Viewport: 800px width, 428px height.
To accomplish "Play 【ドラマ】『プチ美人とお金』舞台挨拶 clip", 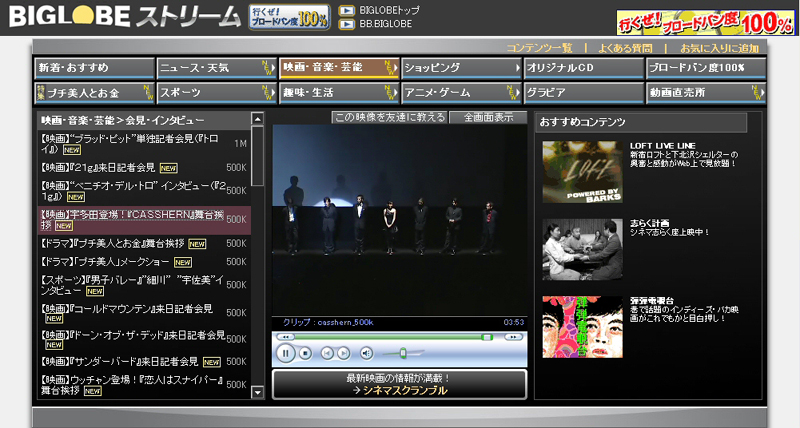I will coord(144,244).
